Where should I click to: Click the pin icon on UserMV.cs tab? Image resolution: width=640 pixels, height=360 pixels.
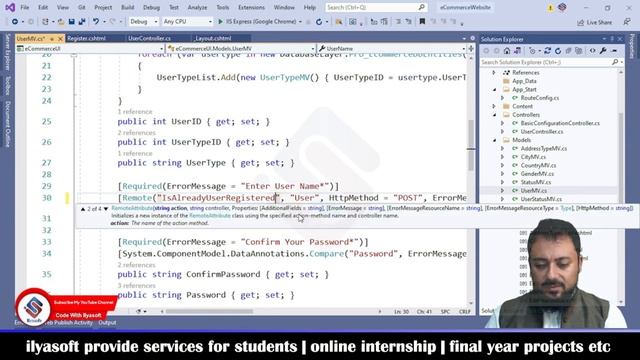52,39
